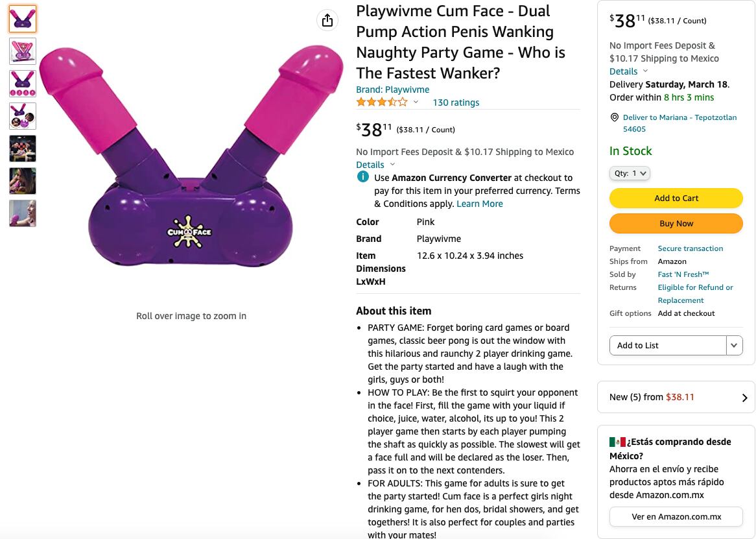
Task: Open the Brand: Playwivme link
Action: point(392,90)
